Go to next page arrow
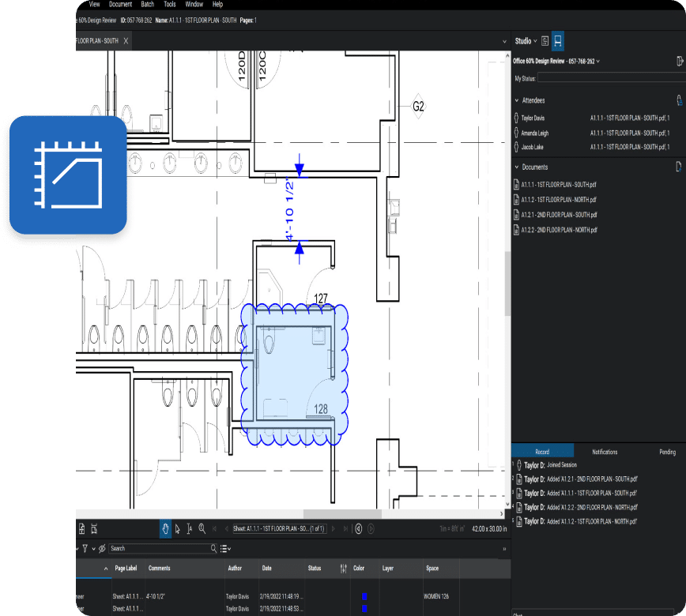This screenshot has width=686, height=616. [x=334, y=529]
